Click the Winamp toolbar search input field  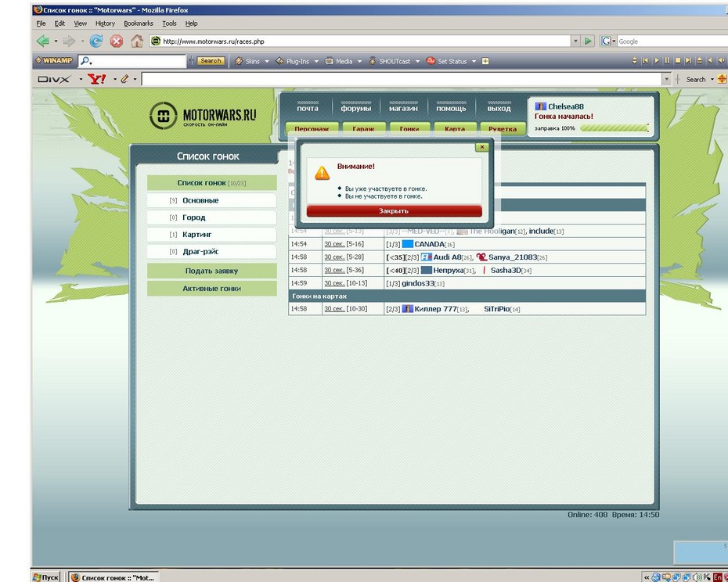pos(133,61)
